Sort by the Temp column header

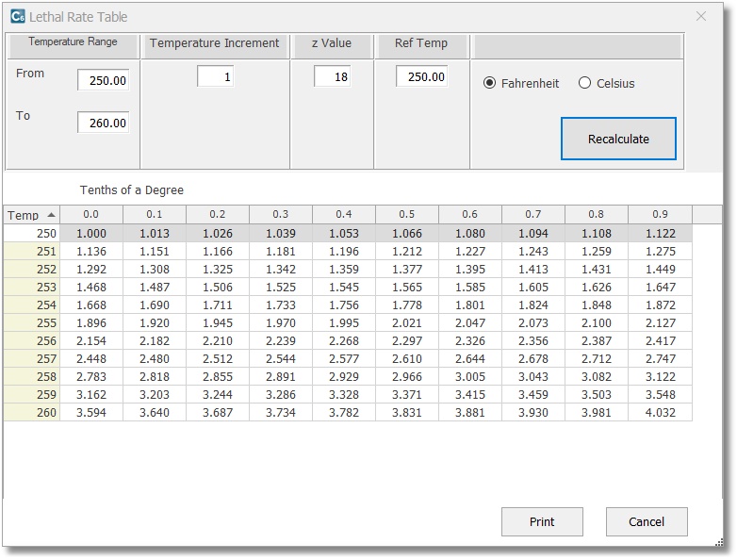[31, 215]
